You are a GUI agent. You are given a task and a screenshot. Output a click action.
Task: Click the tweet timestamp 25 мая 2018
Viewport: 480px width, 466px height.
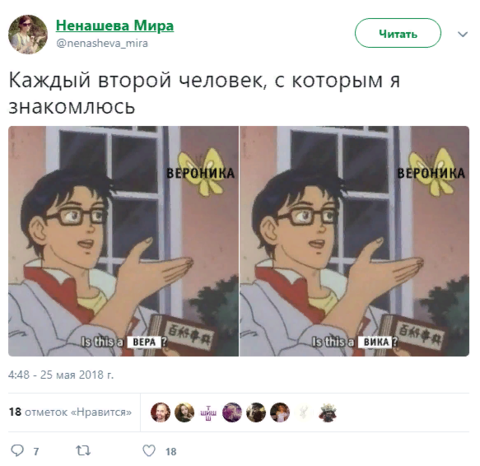[61, 375]
